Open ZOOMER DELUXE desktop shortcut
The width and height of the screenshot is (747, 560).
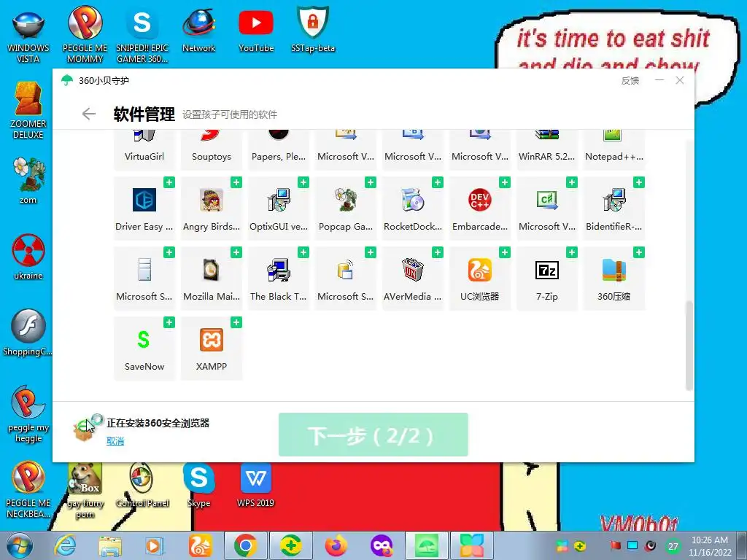coord(28,111)
